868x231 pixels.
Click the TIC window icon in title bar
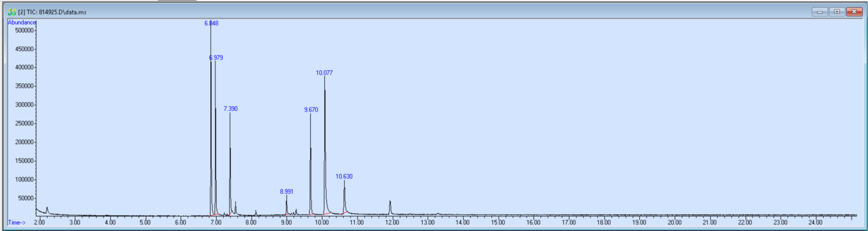pos(12,12)
